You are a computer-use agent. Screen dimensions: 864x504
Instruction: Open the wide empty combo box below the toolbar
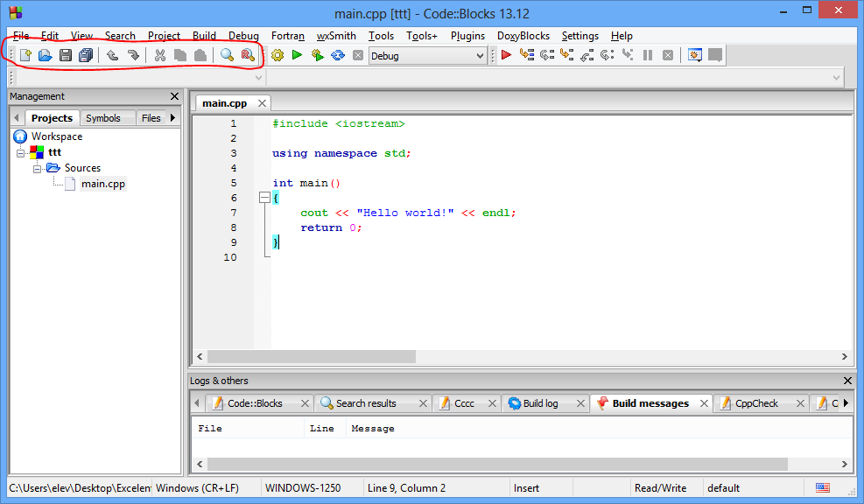pos(555,78)
